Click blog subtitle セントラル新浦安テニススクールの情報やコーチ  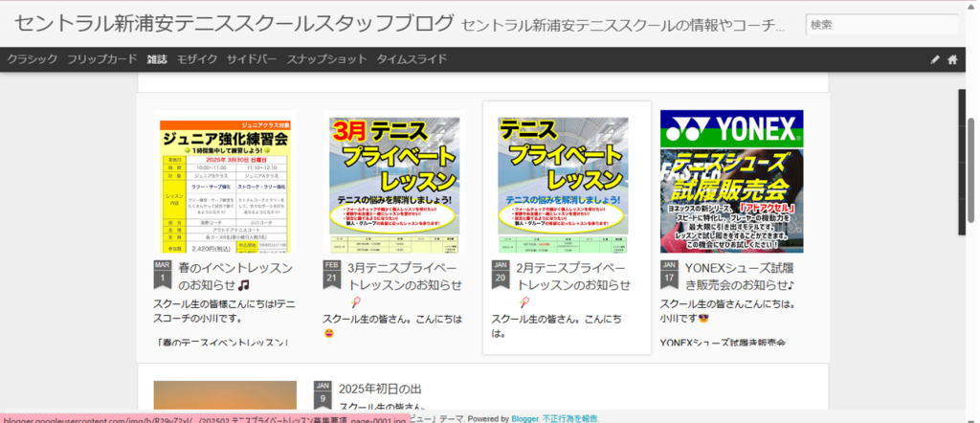pos(622,26)
